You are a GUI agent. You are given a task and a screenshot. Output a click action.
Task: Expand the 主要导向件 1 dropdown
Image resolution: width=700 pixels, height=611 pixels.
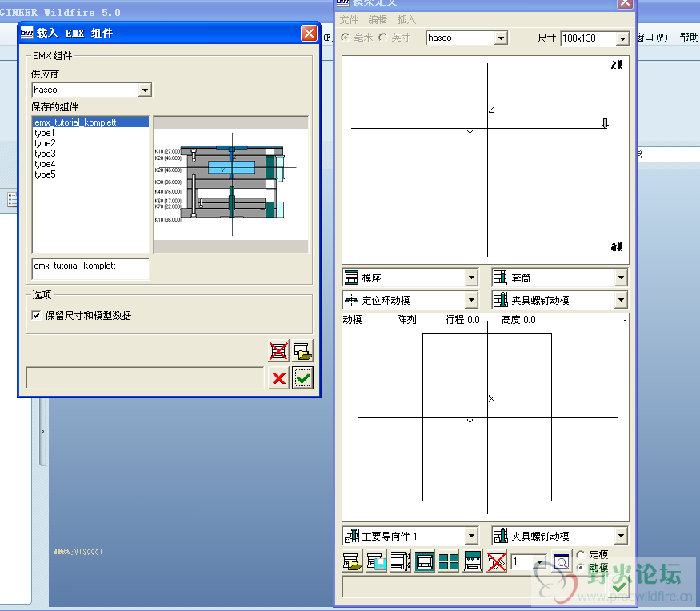pos(471,536)
